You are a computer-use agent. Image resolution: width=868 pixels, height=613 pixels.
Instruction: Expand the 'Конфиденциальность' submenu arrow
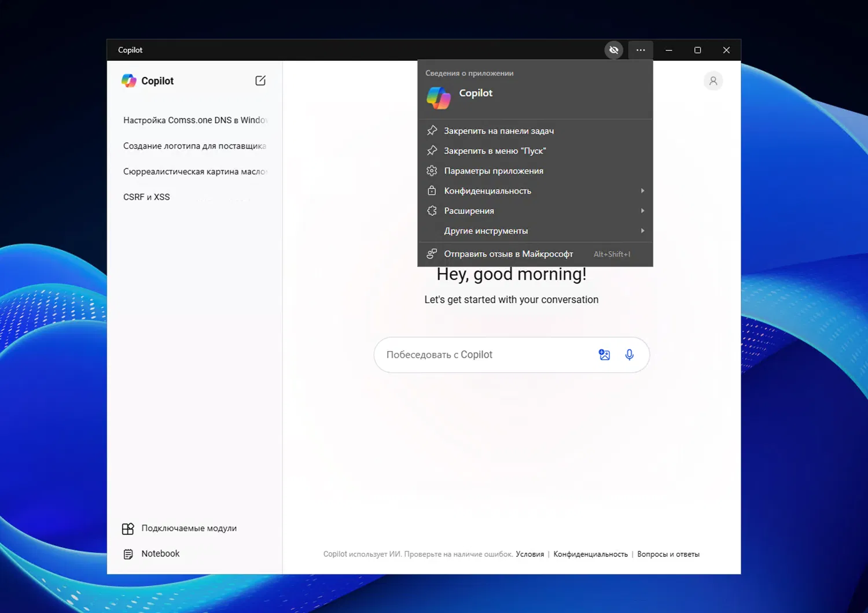point(642,190)
